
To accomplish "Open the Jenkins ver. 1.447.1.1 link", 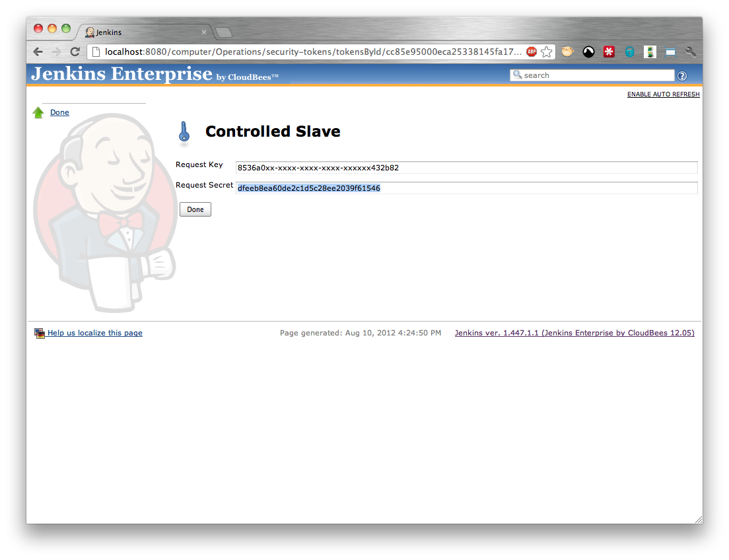I will click(574, 333).
